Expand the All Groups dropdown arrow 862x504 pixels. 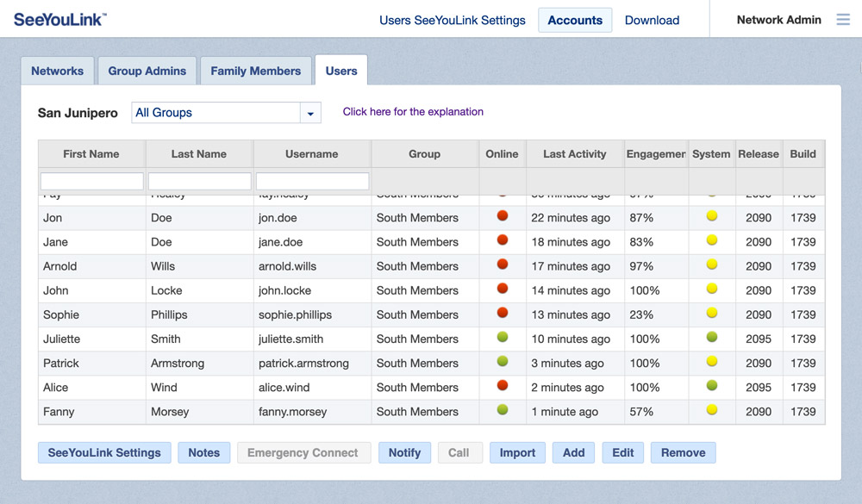tap(310, 113)
